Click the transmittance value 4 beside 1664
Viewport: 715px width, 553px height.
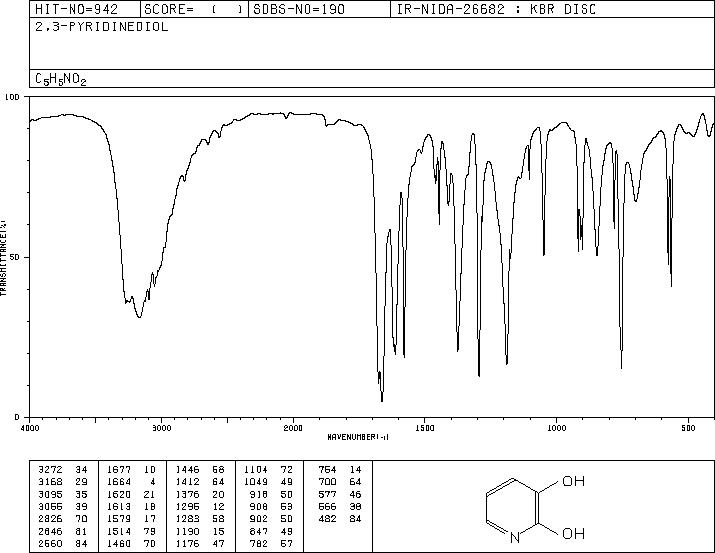click(x=153, y=482)
